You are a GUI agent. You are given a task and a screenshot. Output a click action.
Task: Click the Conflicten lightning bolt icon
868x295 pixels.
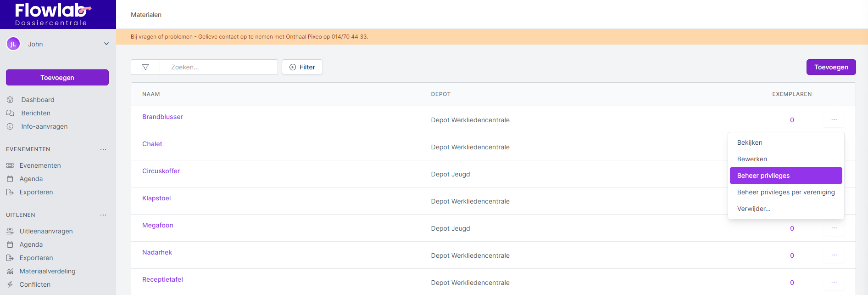(10, 284)
